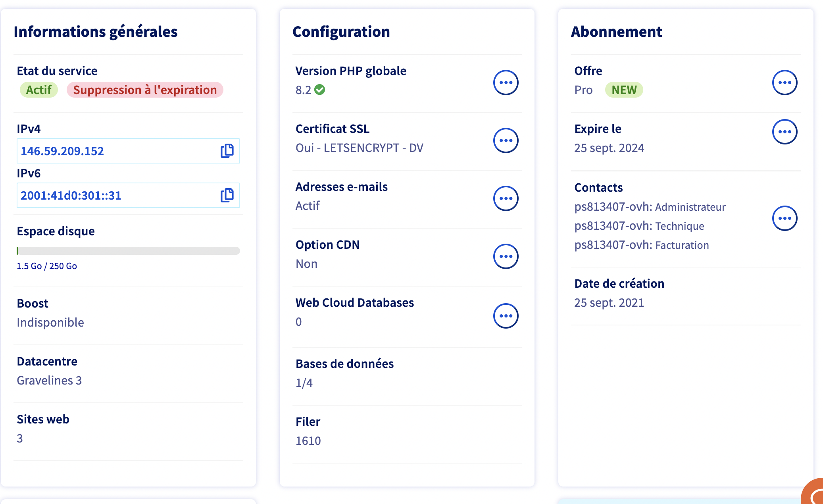Open the orange chat bubble widget
Image resolution: width=823 pixels, height=504 pixels.
813,494
